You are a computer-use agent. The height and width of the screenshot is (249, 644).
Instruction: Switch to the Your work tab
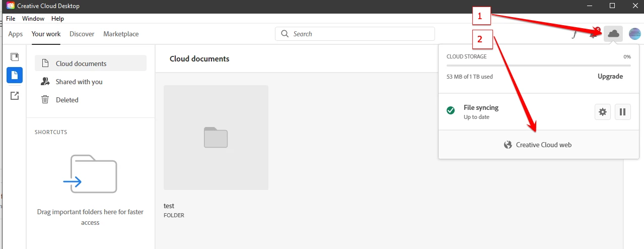coord(46,34)
